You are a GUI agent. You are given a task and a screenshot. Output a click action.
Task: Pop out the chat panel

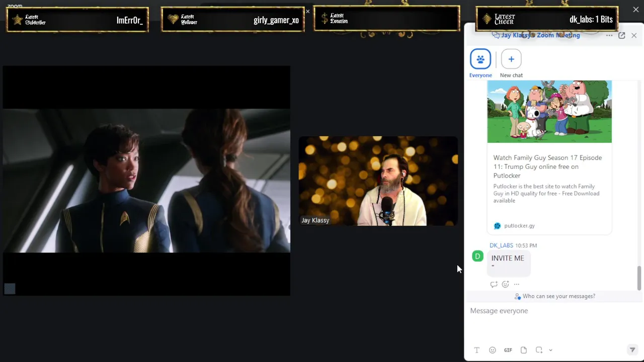(622, 35)
